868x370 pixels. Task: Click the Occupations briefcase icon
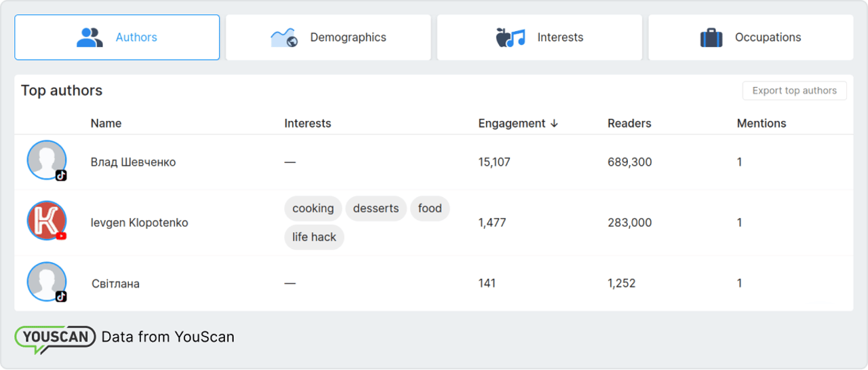click(711, 37)
